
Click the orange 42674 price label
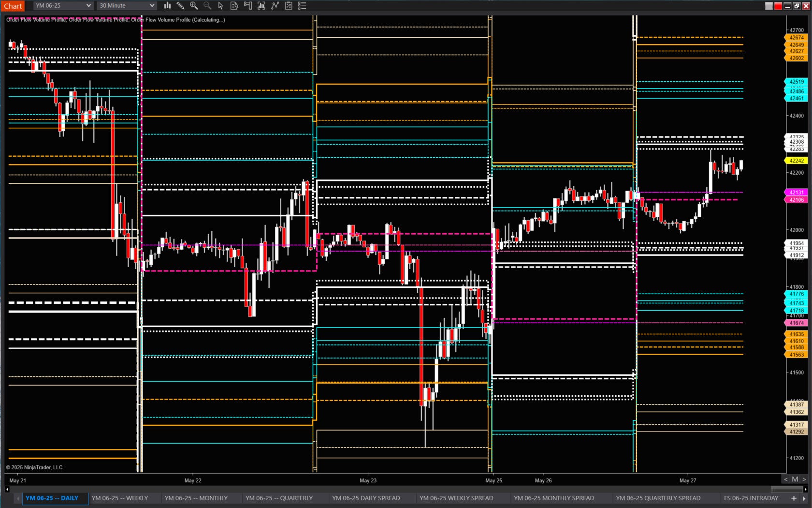coord(796,38)
